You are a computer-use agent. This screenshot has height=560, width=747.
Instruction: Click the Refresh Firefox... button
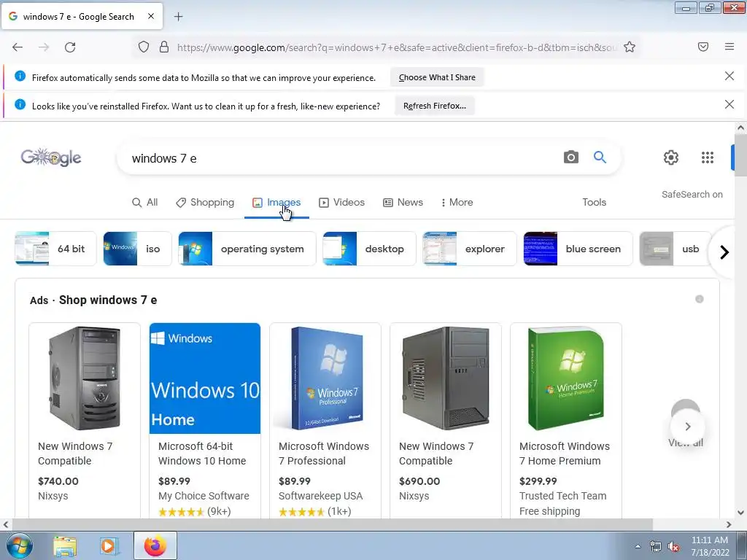(435, 106)
